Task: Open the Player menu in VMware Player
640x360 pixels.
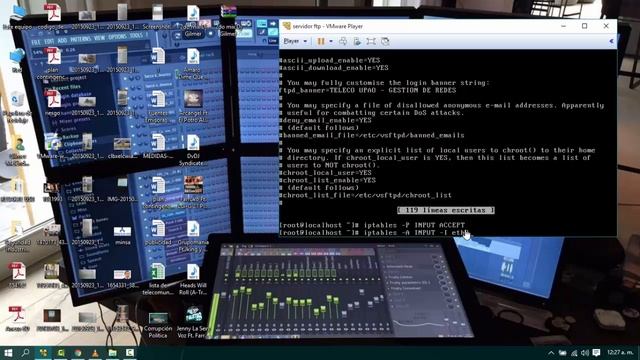Action: 295,41
